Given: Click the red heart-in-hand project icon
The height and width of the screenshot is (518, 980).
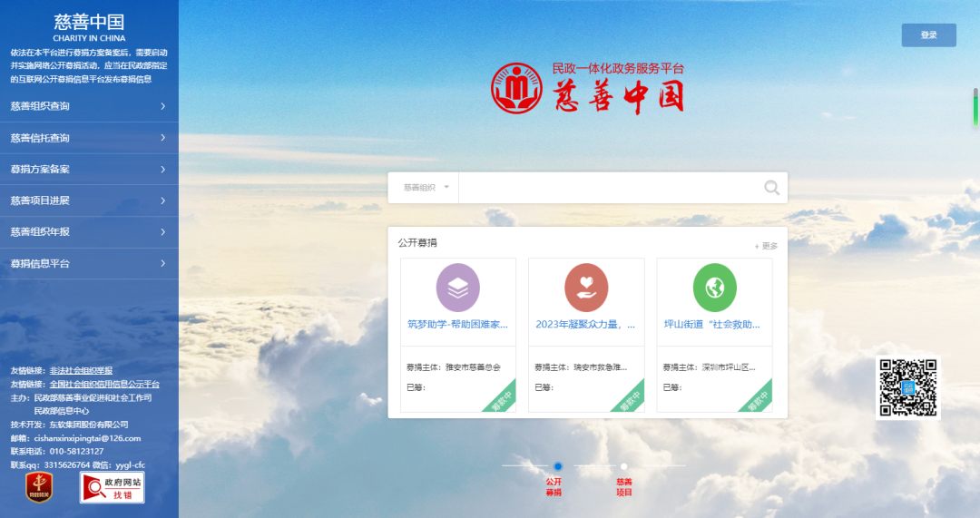Looking at the screenshot, I should 586,288.
